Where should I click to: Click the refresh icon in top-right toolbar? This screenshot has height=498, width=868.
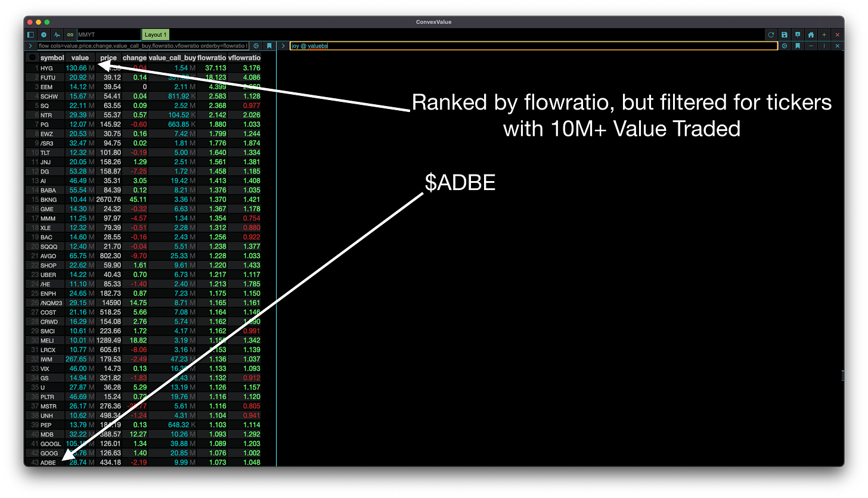[771, 35]
